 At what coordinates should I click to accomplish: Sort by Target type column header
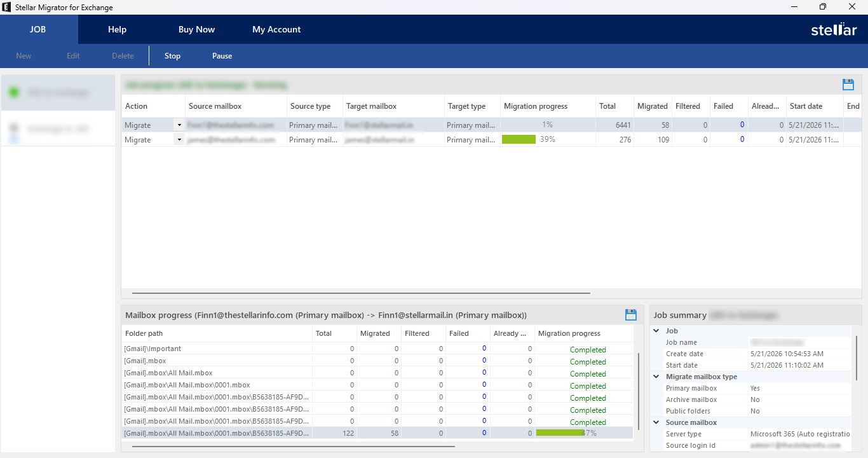click(x=473, y=106)
